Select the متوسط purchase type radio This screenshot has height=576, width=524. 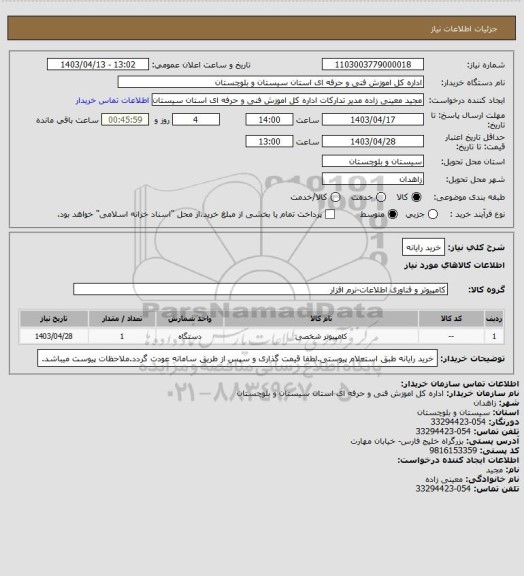[x=393, y=214]
